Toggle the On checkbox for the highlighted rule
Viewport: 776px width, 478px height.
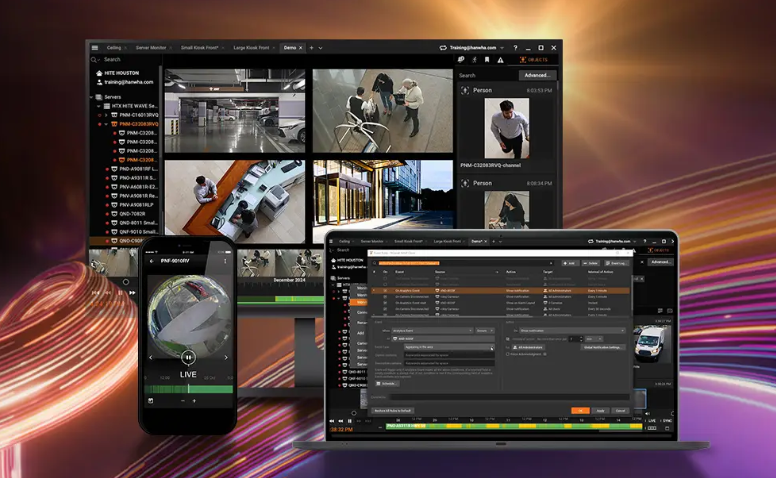click(386, 290)
